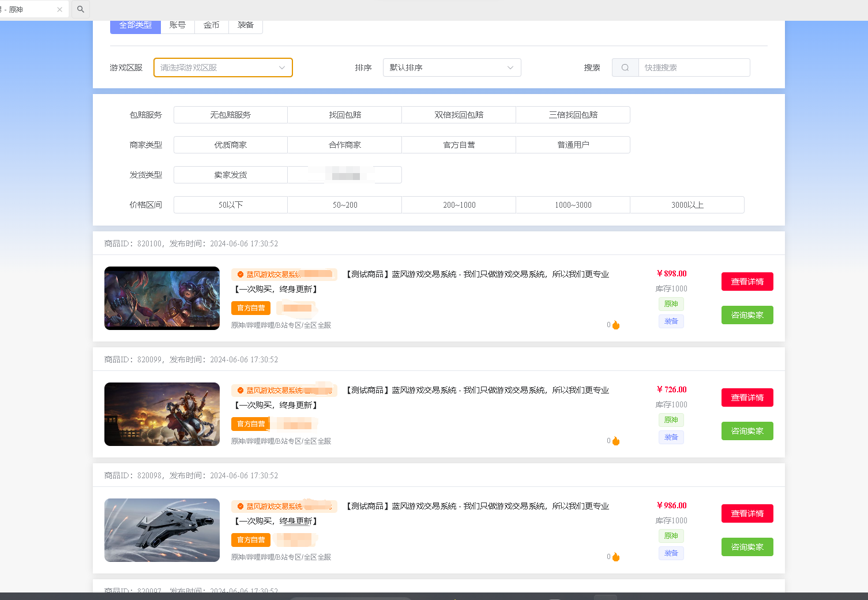Click 查看详情 for the ¥898.00 item
868x600 pixels.
point(747,282)
